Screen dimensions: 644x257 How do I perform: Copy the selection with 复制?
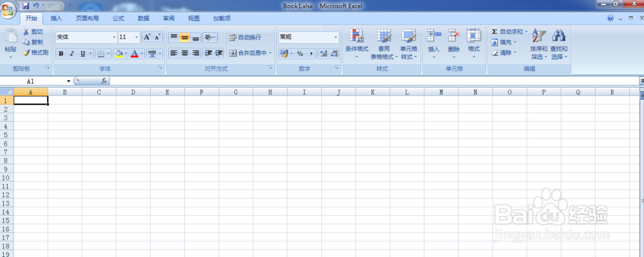point(32,43)
